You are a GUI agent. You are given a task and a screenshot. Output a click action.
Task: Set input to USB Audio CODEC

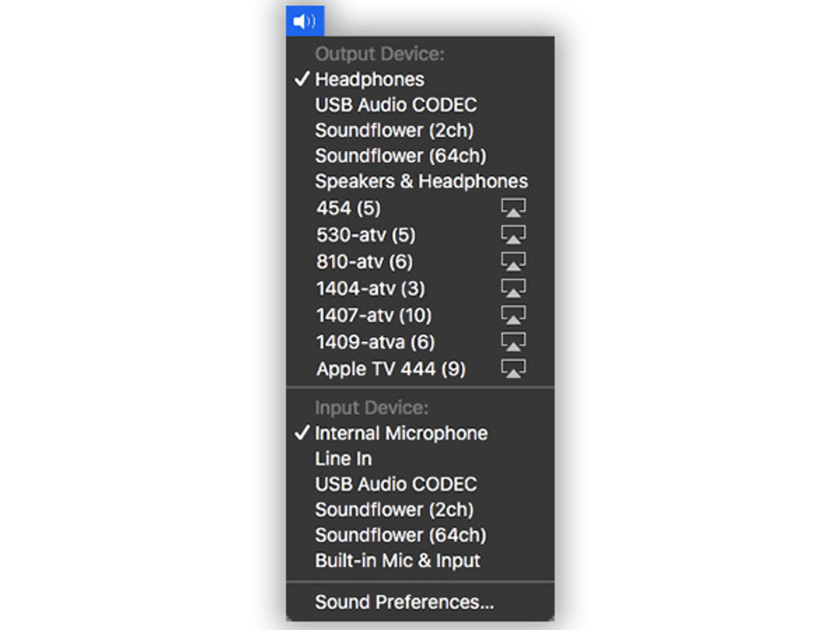[396, 484]
